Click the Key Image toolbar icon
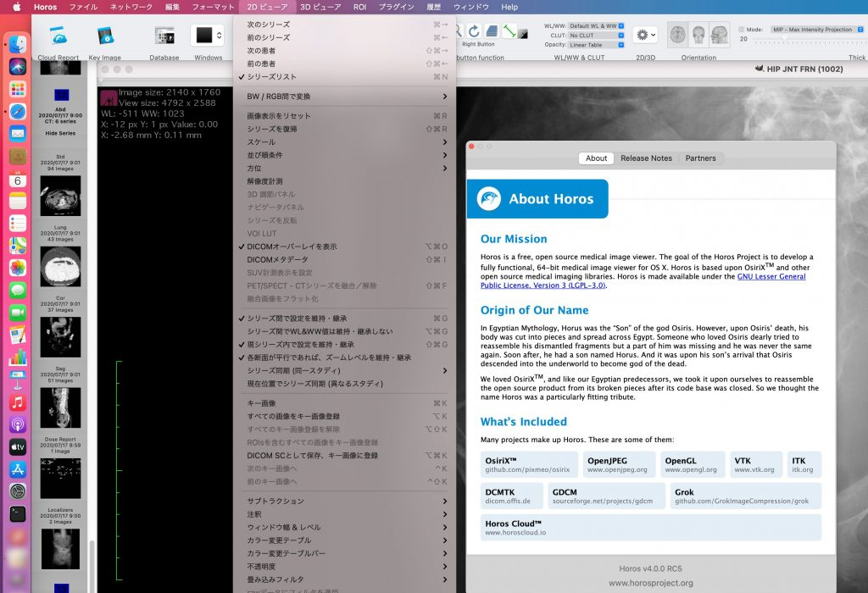The width and height of the screenshot is (868, 593). [104, 36]
